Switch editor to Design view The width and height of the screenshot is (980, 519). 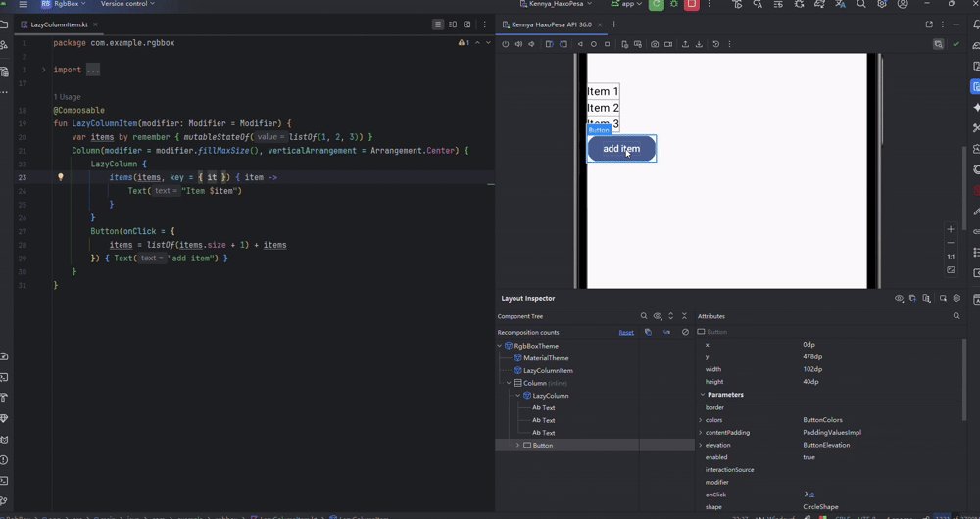tap(467, 25)
